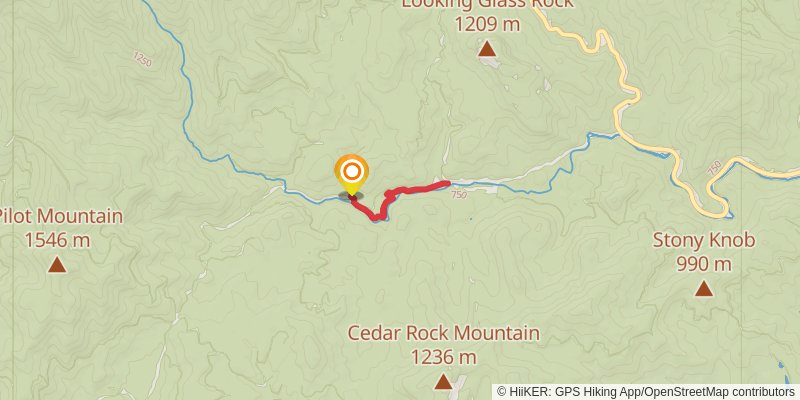
Task: Select the 990 m elevation text
Action: pyautogui.click(x=704, y=264)
